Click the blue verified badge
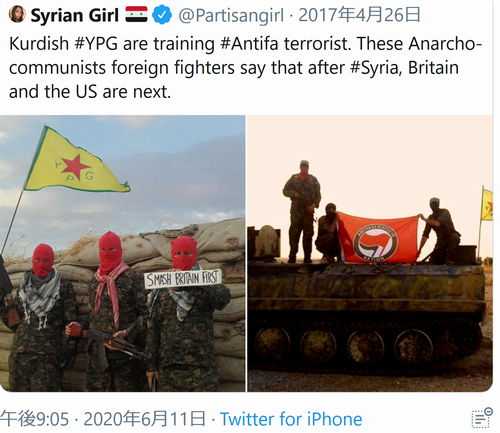This screenshot has width=500, height=433. [162, 15]
